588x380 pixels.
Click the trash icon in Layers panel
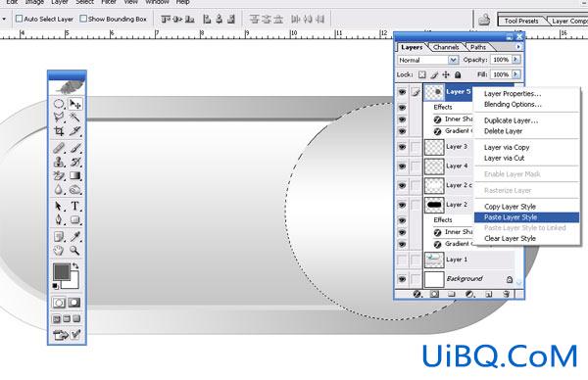coord(507,294)
